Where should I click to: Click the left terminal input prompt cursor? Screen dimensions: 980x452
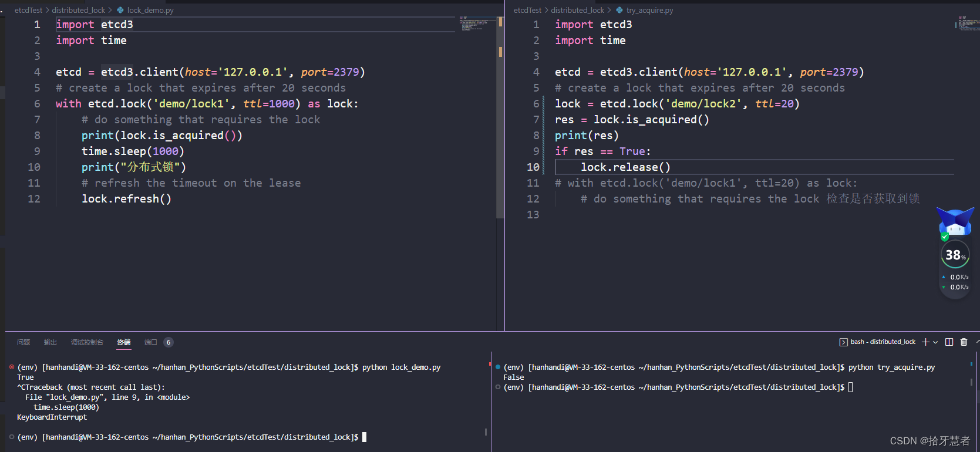tap(364, 437)
